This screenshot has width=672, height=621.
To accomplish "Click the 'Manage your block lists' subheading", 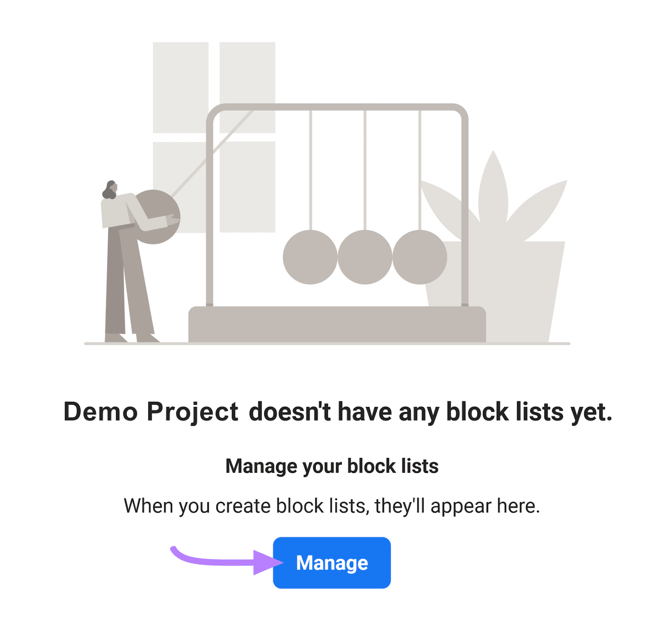I will tap(332, 465).
